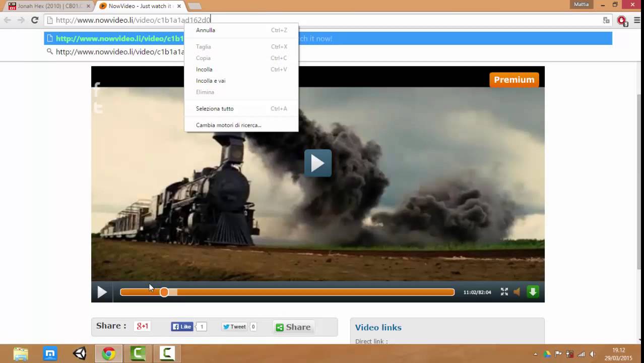Image resolution: width=644 pixels, height=363 pixels.
Task: Click the Chrome icon in the taskbar
Action: point(108,353)
